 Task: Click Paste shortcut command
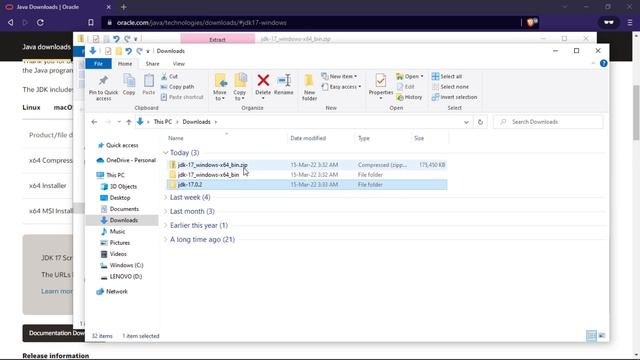[182, 97]
